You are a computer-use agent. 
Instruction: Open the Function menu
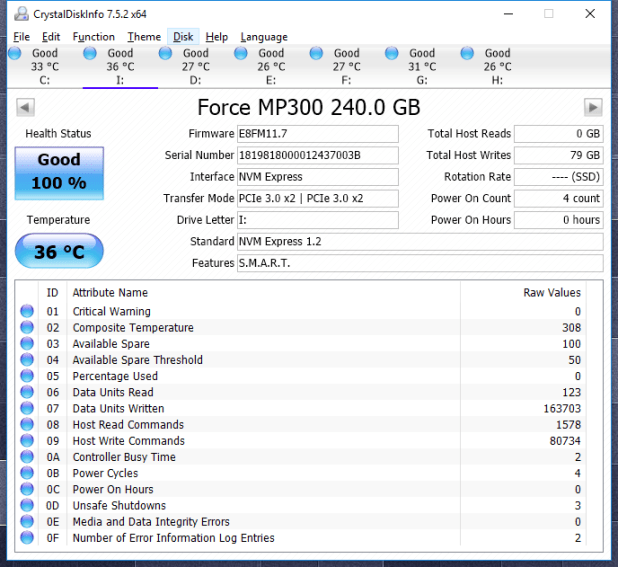point(93,37)
